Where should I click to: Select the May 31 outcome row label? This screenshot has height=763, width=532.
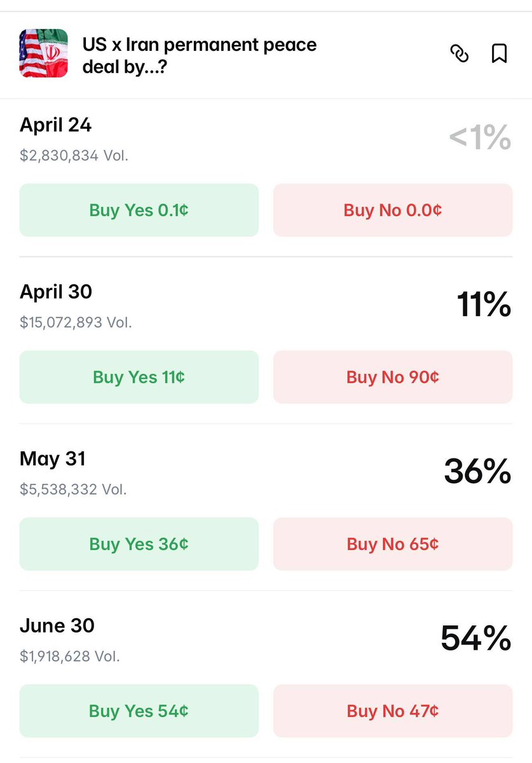[x=53, y=458]
